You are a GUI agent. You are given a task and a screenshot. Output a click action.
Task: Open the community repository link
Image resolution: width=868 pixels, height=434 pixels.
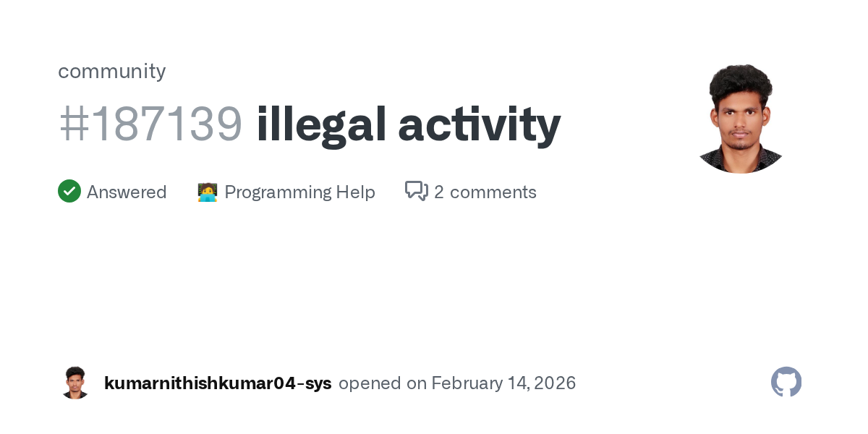click(x=112, y=71)
